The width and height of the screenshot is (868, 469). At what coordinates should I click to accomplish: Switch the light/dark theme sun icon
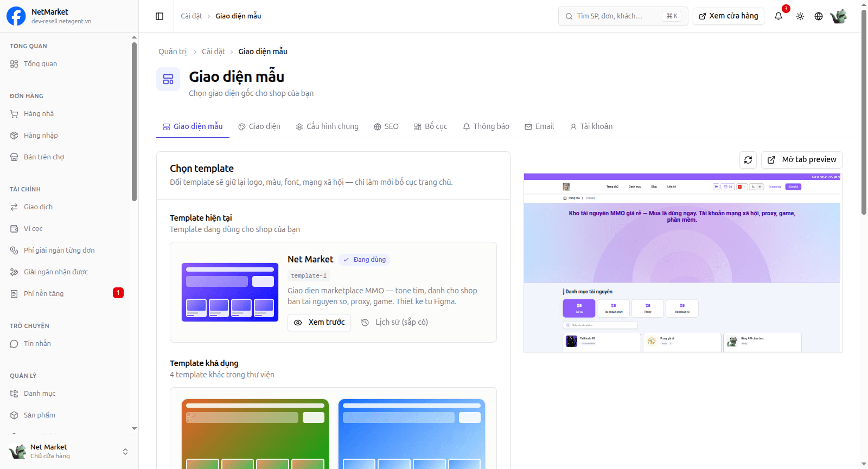tap(800, 16)
